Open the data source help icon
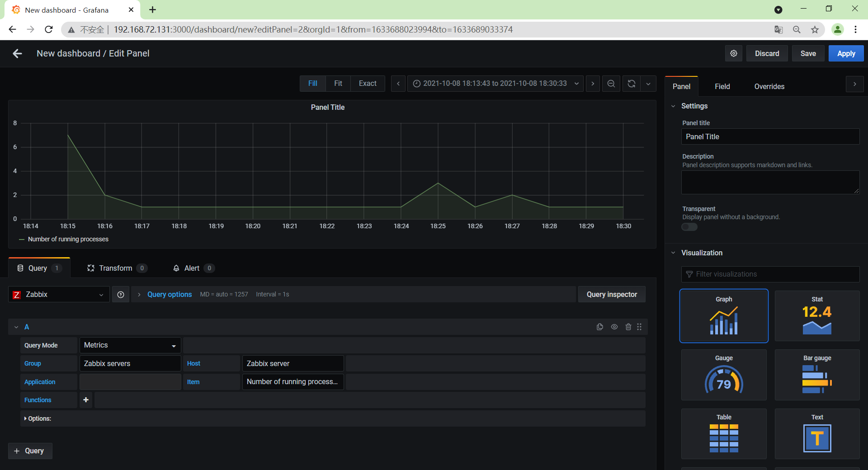 [x=121, y=295]
